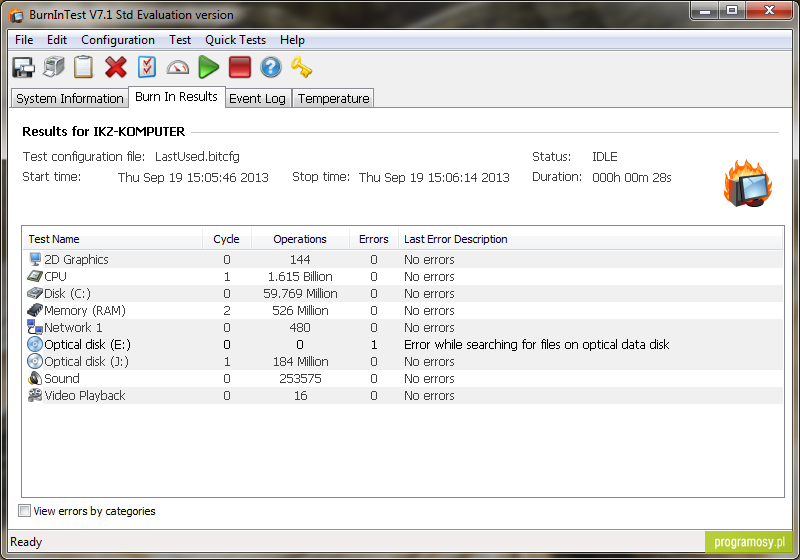Image resolution: width=800 pixels, height=560 pixels.
Task: Click the Video Playback camera icon
Action: 35,395
